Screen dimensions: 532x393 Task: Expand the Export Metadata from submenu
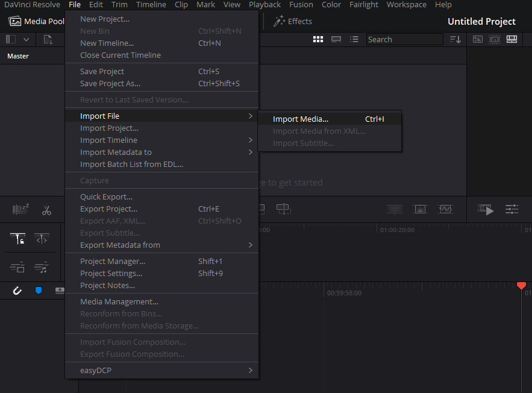tap(161, 245)
